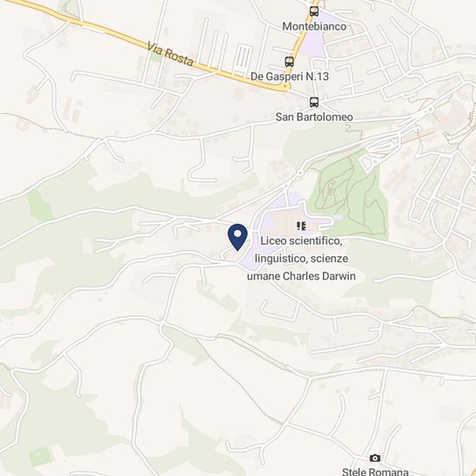Screen dimensions: 476x476
Task: Click the small green field at bottom left
Action: (x=42, y=456)
